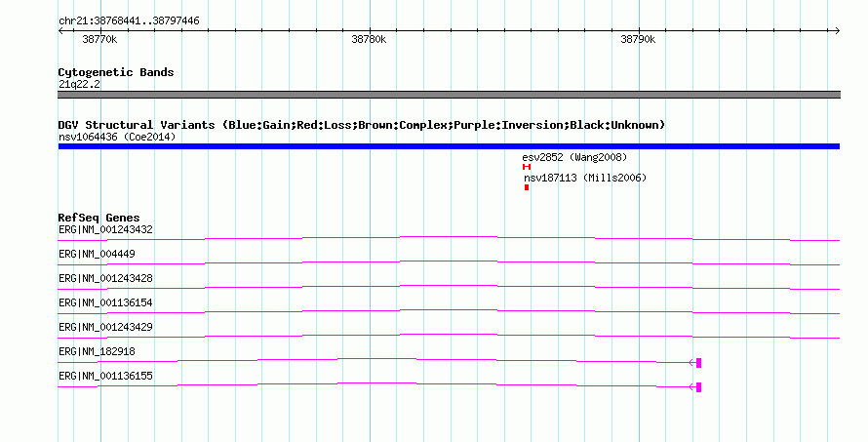Click the gray 21q22.2 cytogenetic band bar
Image resolution: width=868 pixels, height=442 pixels.
(449, 95)
